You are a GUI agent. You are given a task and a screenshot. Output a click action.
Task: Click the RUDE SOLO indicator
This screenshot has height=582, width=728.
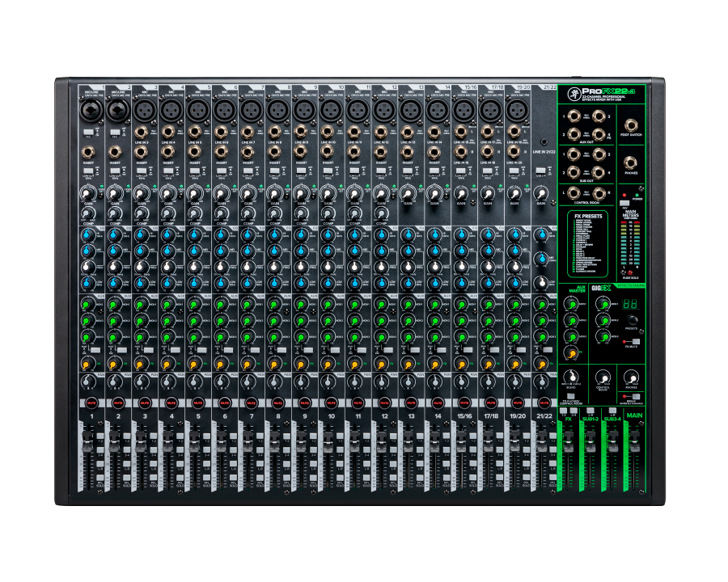629,271
